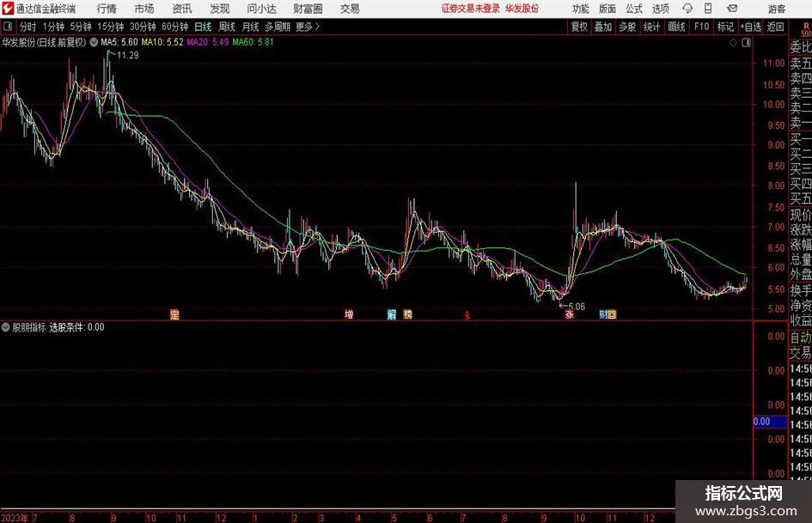The image size is (812, 523).
Task: Open the 版面 menu
Action: click(607, 9)
